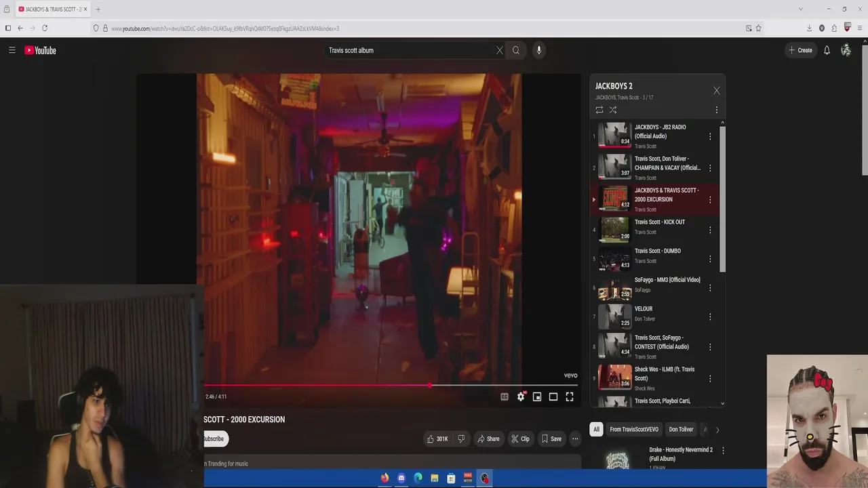Open options for CONTEST playlist item
The image size is (868, 488).
click(x=710, y=347)
